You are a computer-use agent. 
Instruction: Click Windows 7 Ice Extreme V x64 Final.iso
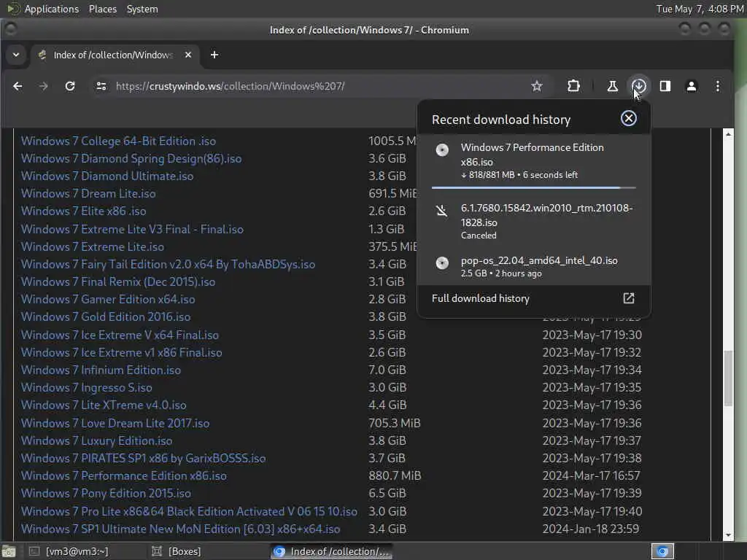click(120, 335)
